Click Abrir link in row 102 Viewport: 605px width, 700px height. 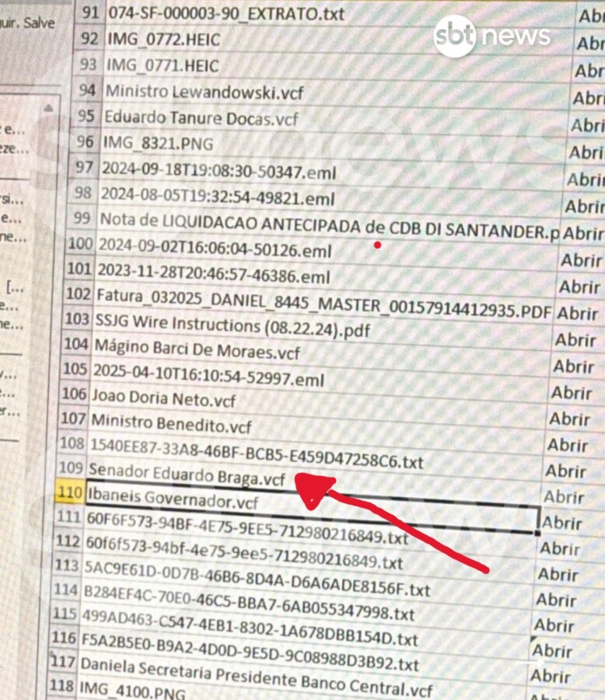577,313
